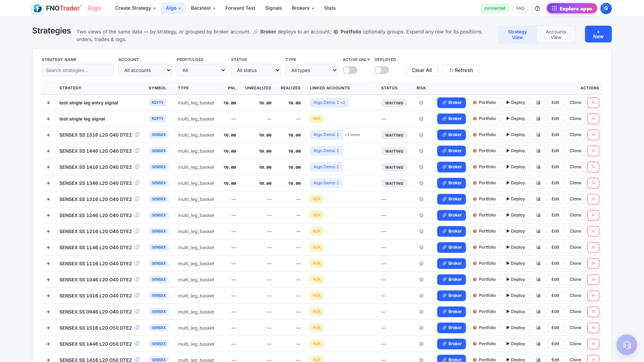The width and height of the screenshot is (644, 362).
Task: Expand row SENSEX SS 1316 L20 O40 DTE2
Action: pyautogui.click(x=48, y=199)
